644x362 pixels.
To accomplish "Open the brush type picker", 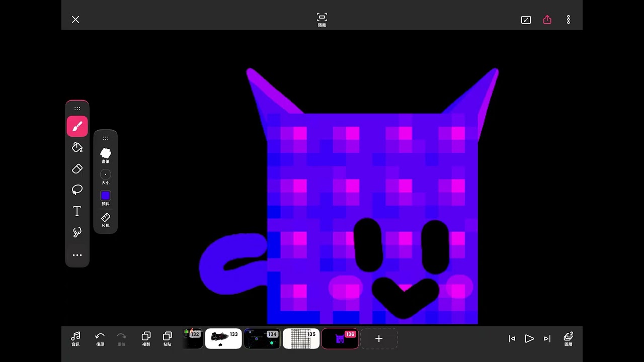I will pos(105,155).
